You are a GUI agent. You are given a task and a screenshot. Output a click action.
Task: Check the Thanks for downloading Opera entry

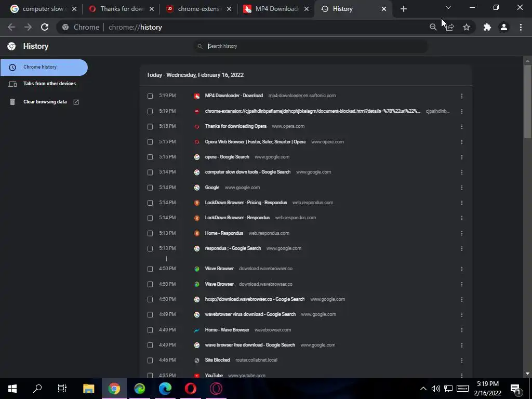click(150, 127)
